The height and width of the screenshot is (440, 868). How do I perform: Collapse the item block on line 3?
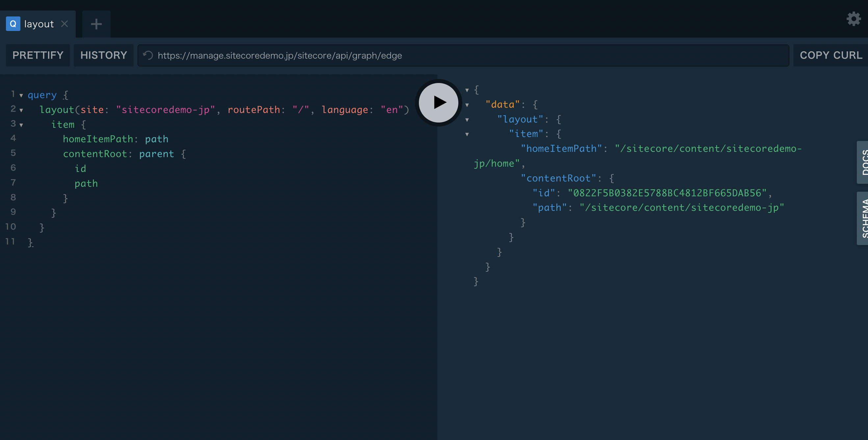click(x=21, y=125)
